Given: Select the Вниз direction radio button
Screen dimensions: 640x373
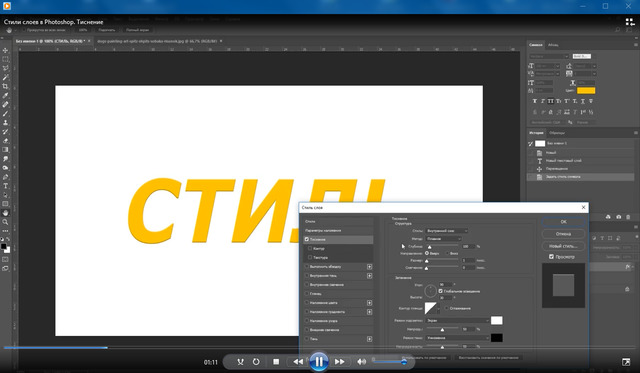Looking at the screenshot, I should [447, 253].
